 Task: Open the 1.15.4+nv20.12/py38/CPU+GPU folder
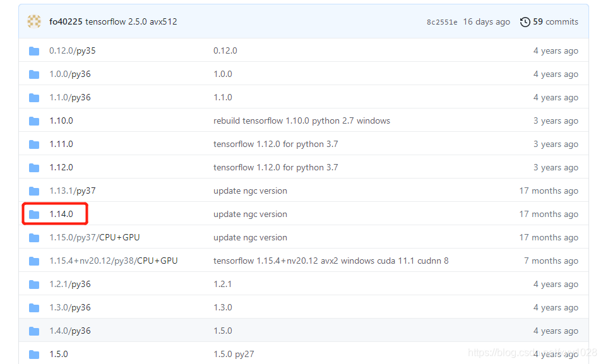point(114,261)
